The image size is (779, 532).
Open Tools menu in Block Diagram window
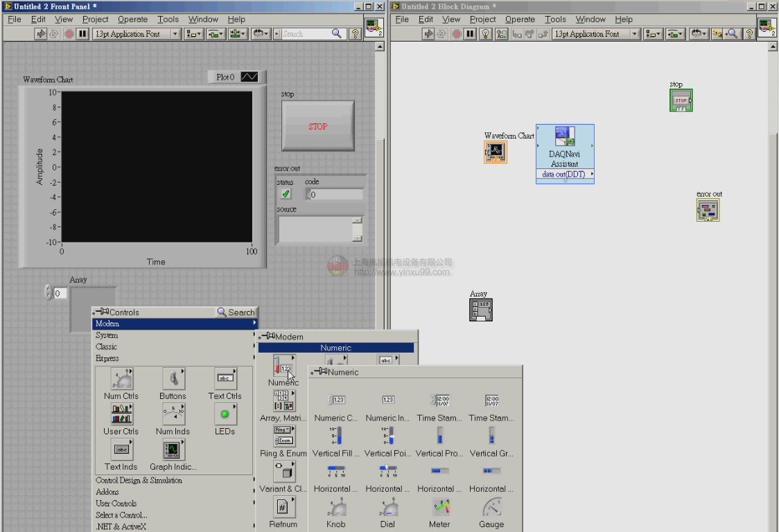click(x=555, y=19)
